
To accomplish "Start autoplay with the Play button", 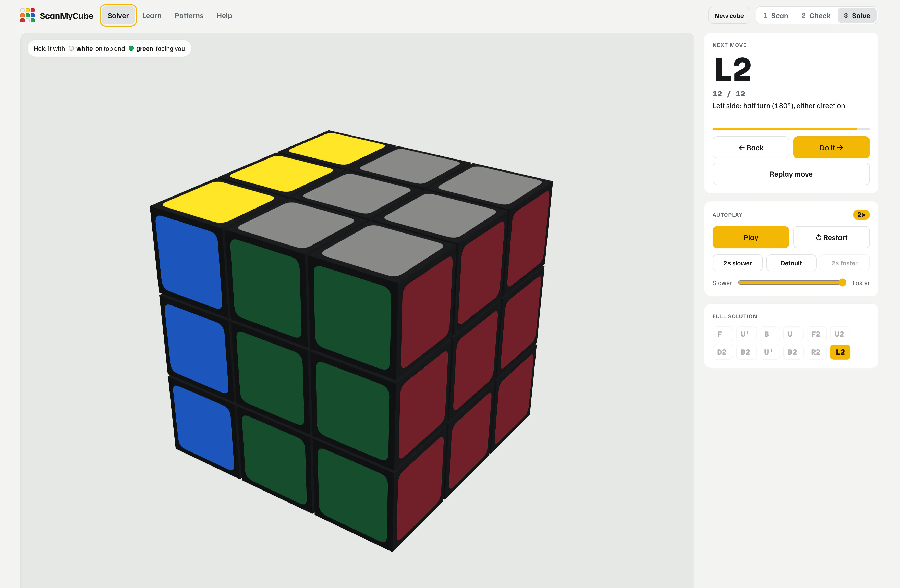I will pos(751,237).
